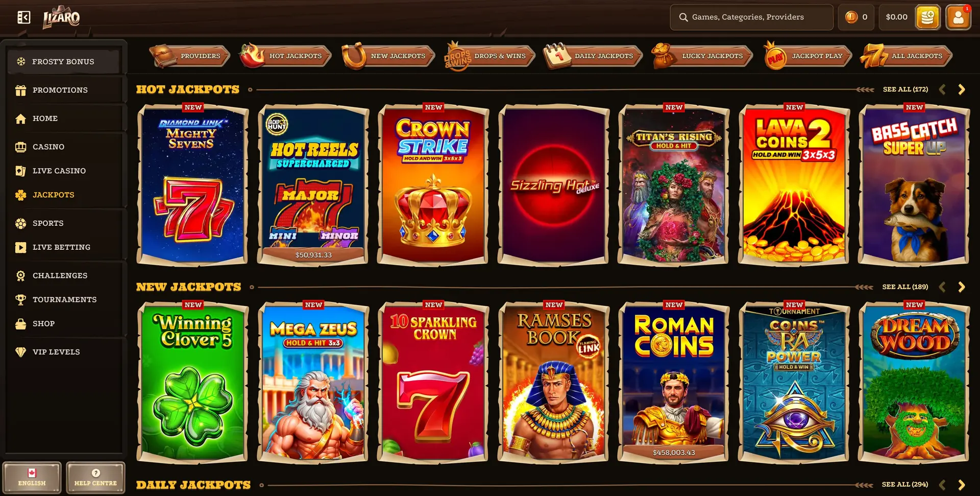See all 172 Hot Jackpots games
This screenshot has height=496, width=980.
[x=905, y=89]
